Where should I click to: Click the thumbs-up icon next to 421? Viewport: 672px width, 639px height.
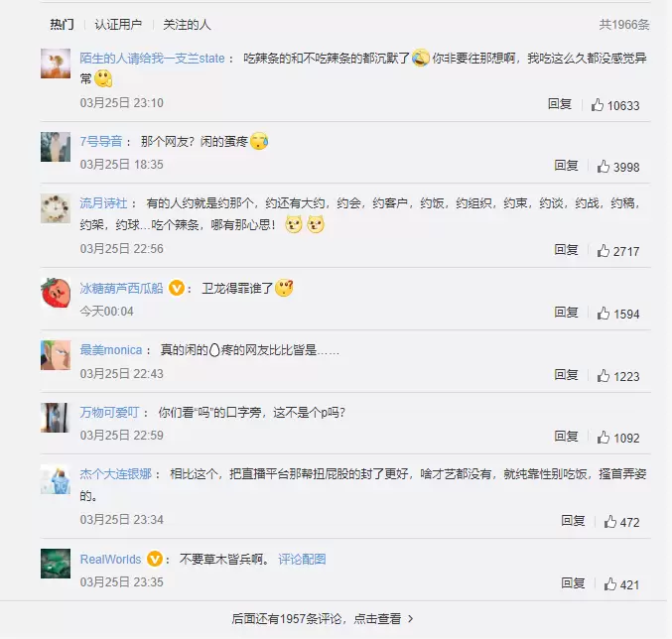(x=609, y=584)
